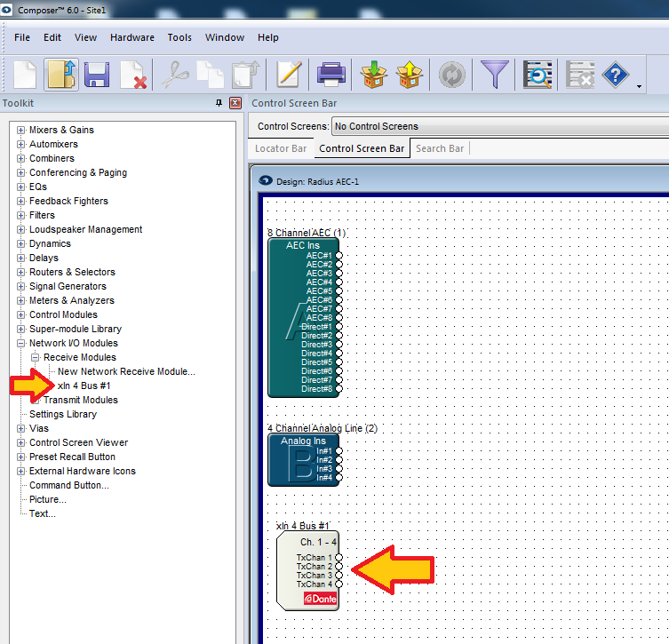Screen dimensions: 669x644
Task: Select the Command Button... item
Action: coord(69,485)
